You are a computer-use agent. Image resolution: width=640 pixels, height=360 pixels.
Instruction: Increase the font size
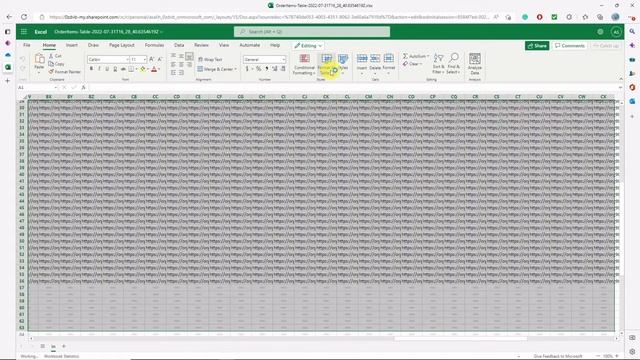pos(151,60)
